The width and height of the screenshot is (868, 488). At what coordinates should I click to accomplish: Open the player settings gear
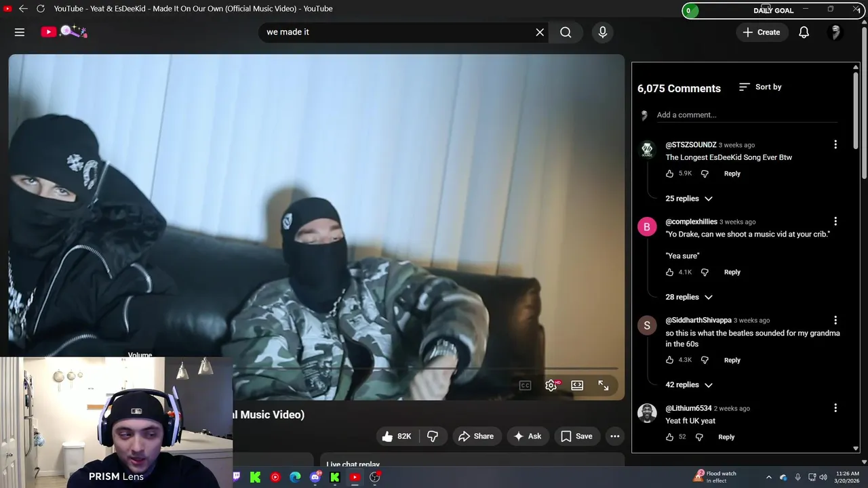[x=551, y=386]
